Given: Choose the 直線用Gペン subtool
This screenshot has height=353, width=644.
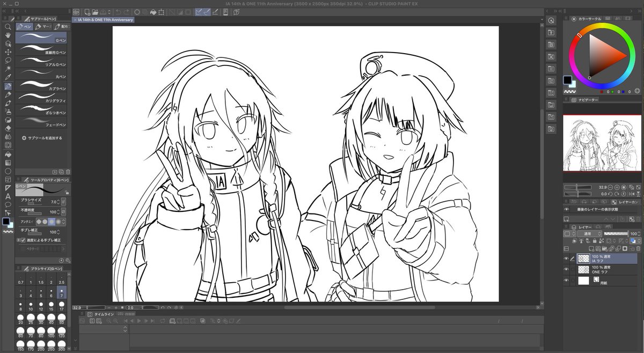Looking at the screenshot, I should [41, 49].
